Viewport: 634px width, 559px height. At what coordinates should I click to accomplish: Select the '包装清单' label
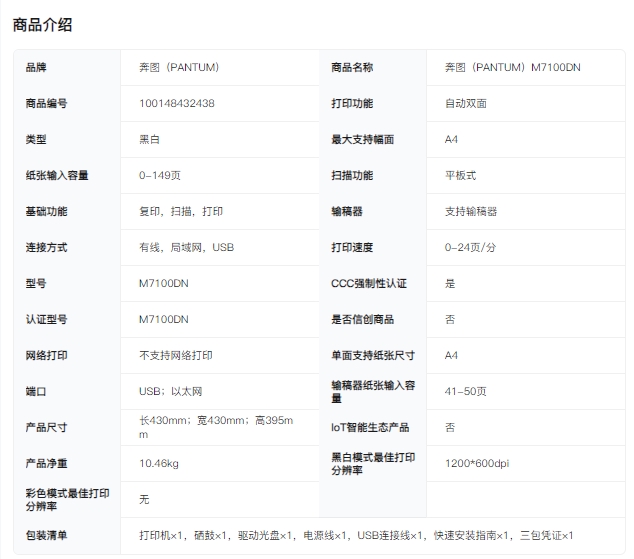(46, 535)
